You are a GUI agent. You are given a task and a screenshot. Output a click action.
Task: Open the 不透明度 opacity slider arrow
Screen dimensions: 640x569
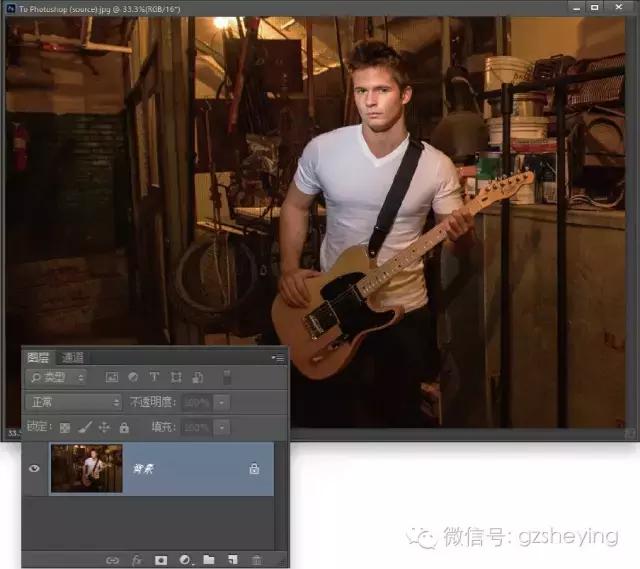point(222,403)
